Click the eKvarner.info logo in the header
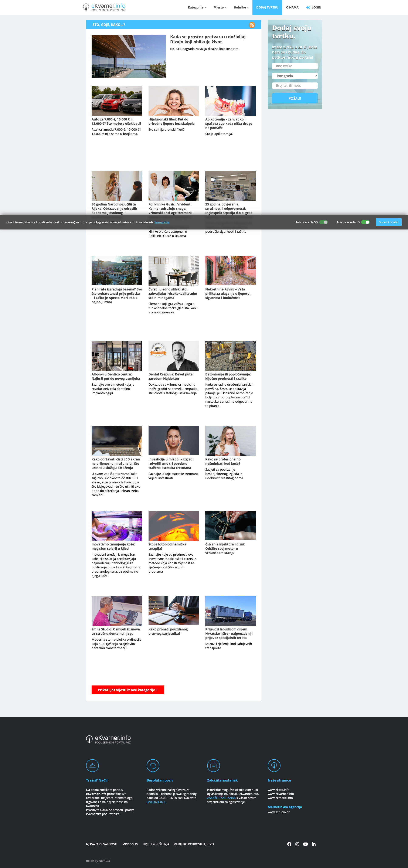This screenshot has width=408, height=868. [x=104, y=7]
